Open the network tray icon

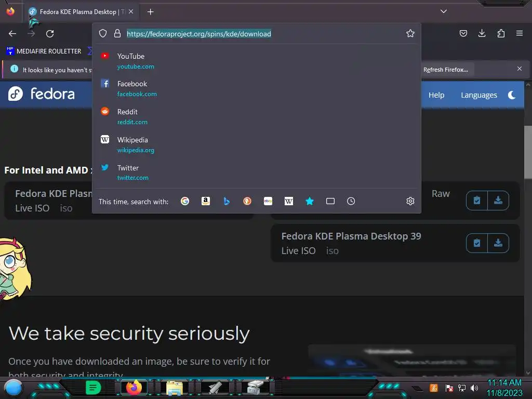pyautogui.click(x=462, y=388)
